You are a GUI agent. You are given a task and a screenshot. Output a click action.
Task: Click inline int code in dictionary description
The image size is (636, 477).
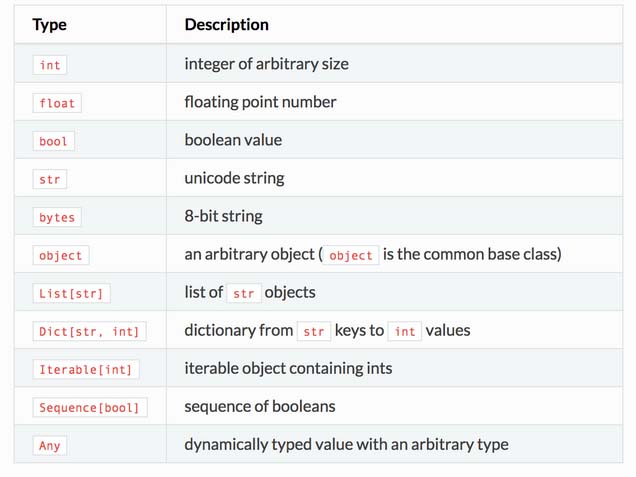pyautogui.click(x=405, y=331)
